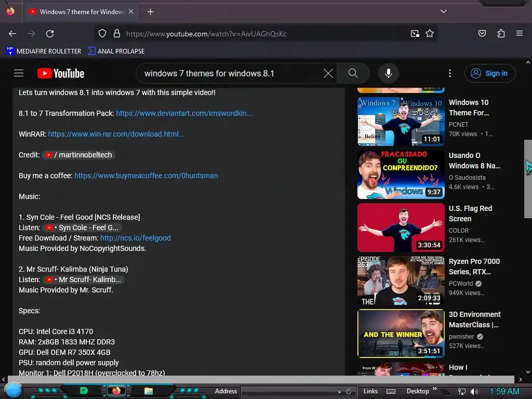Open the taskbar Links toolbar
The height and width of the screenshot is (399, 532).
[x=370, y=391]
